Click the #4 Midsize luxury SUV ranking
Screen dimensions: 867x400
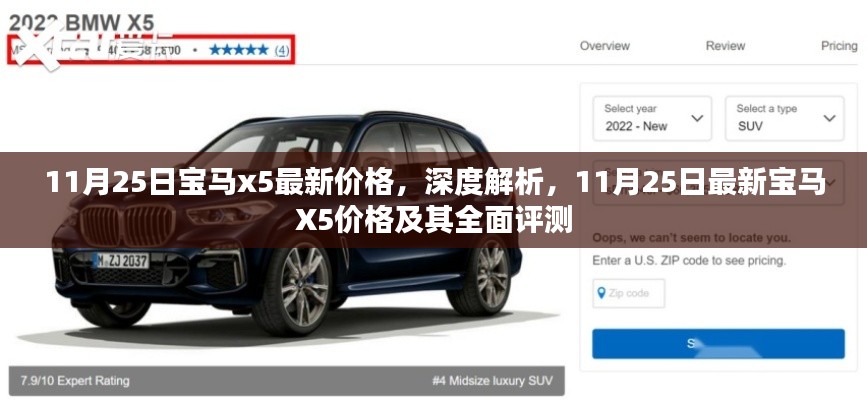[x=492, y=381]
